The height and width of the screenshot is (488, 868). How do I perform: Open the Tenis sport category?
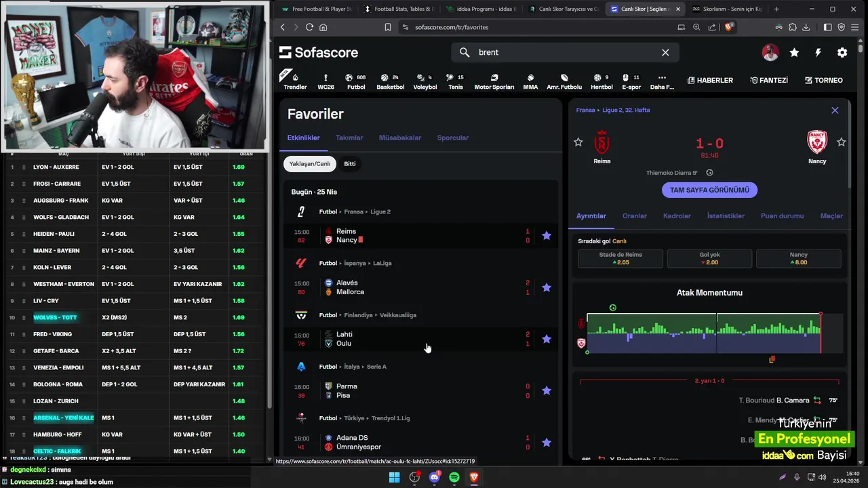[x=455, y=81]
